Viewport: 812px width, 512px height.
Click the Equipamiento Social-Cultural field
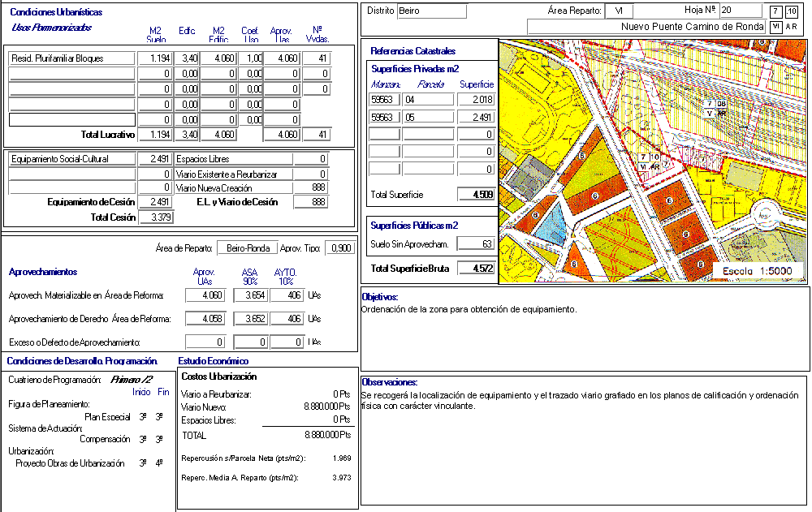pyautogui.click(x=71, y=159)
